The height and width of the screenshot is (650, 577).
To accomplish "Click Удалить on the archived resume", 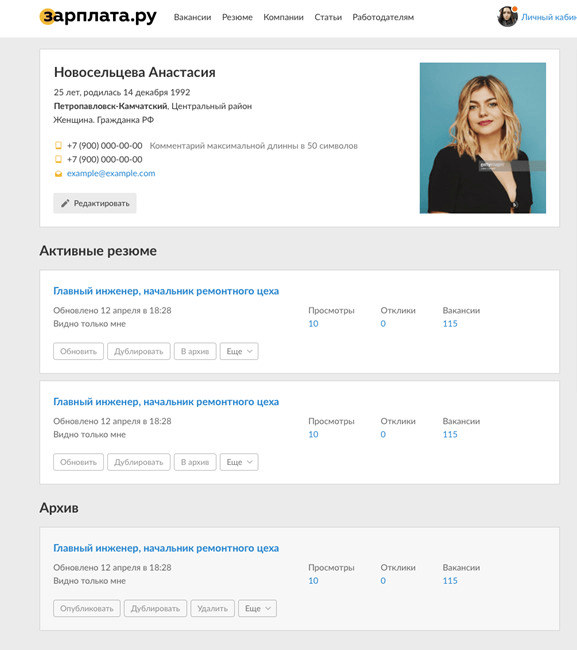I will [212, 608].
